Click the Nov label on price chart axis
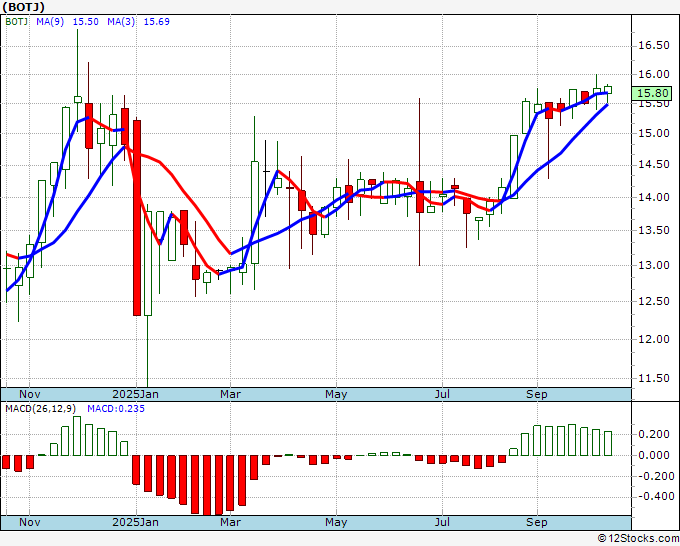This screenshot has height=546, width=680. pyautogui.click(x=30, y=394)
